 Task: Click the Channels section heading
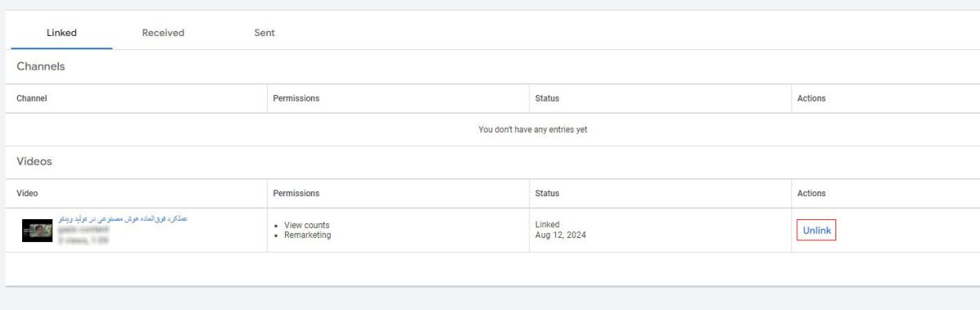tap(41, 66)
